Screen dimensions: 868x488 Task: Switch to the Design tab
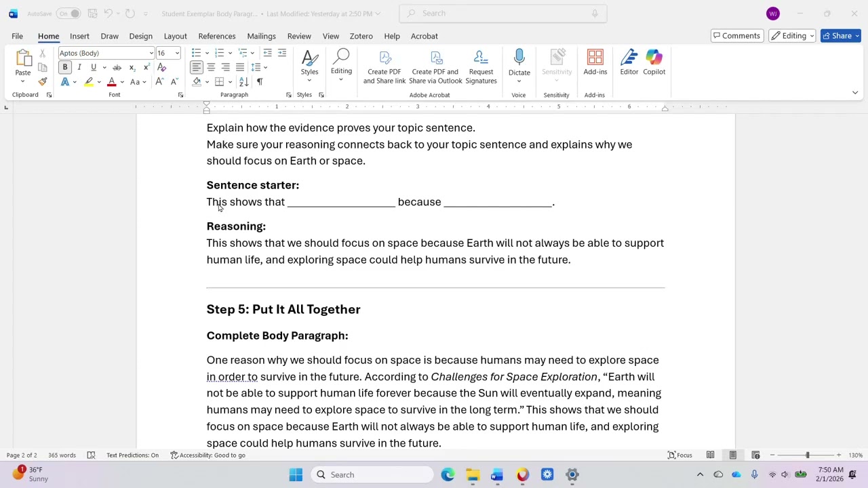(140, 36)
